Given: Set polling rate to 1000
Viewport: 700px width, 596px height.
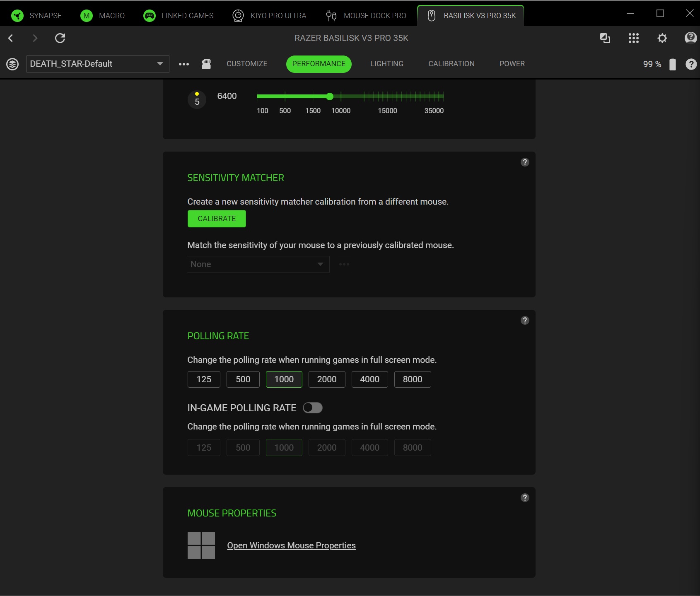Looking at the screenshot, I should coord(284,379).
